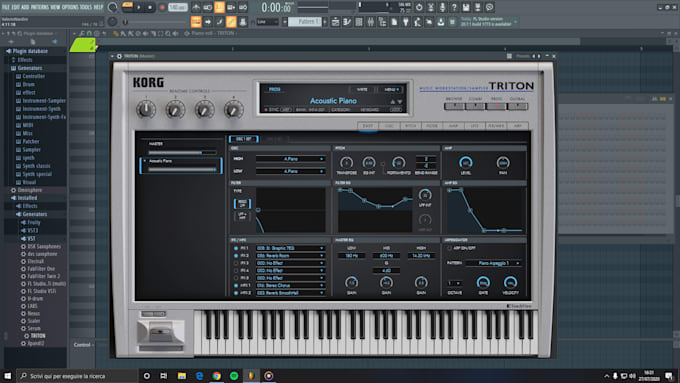Open the MFX 1 Stereo Chorus dropdown
The image size is (680, 383).
[290, 285]
